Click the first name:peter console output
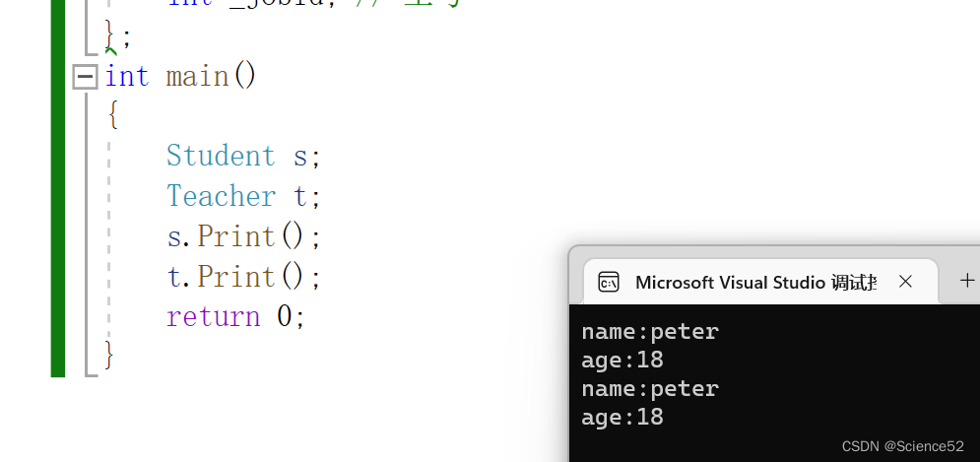Screen dimensions: 980x462 pos(650,331)
